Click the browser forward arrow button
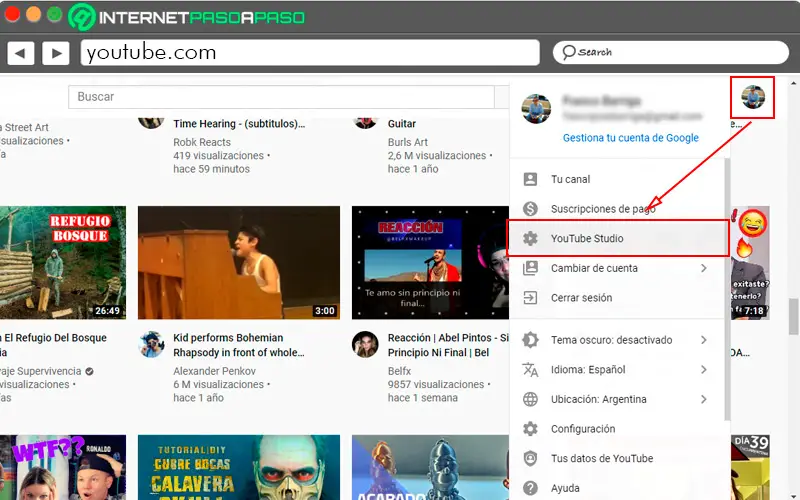This screenshot has width=800, height=500. click(x=56, y=53)
